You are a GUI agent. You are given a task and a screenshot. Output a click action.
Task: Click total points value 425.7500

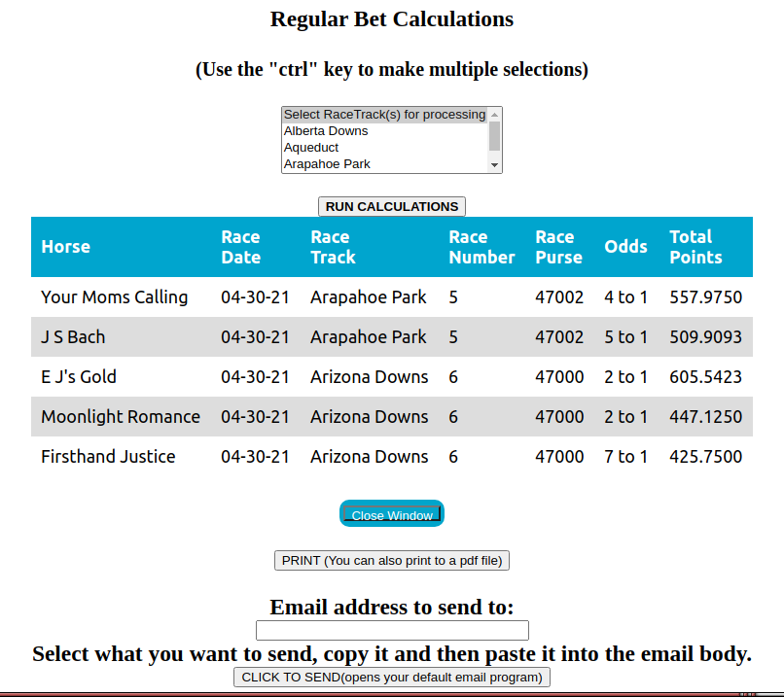pyautogui.click(x=705, y=457)
